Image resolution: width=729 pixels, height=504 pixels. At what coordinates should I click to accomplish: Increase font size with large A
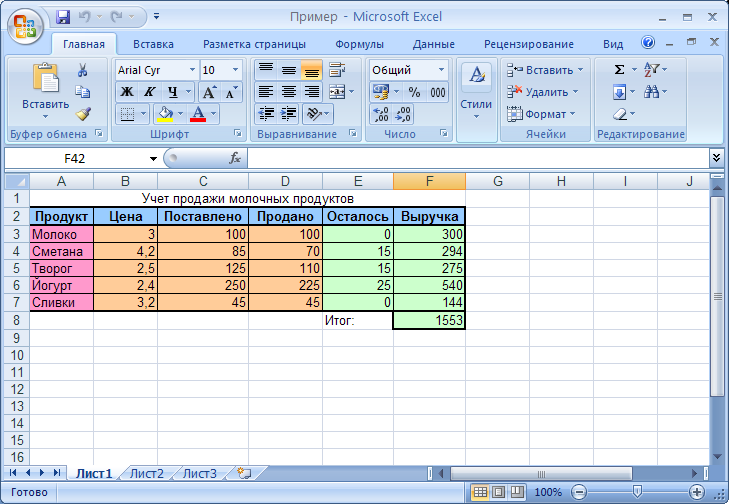[x=209, y=92]
